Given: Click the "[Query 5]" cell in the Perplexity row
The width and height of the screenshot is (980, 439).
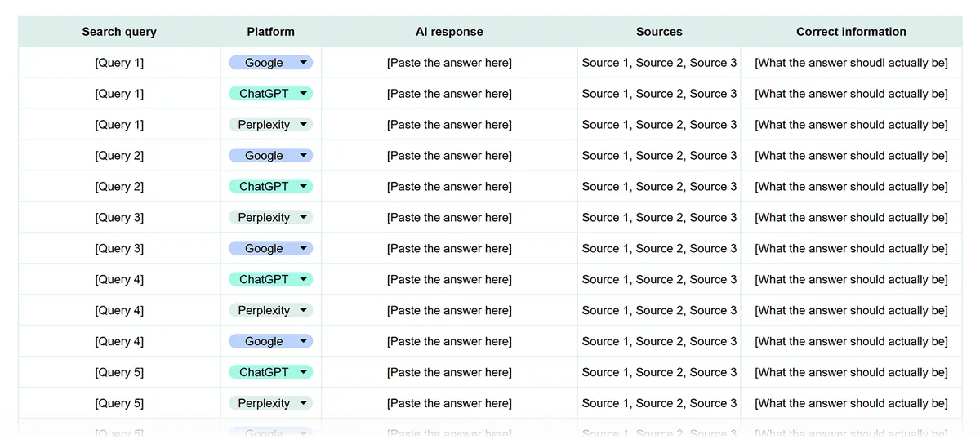Looking at the screenshot, I should tap(119, 404).
